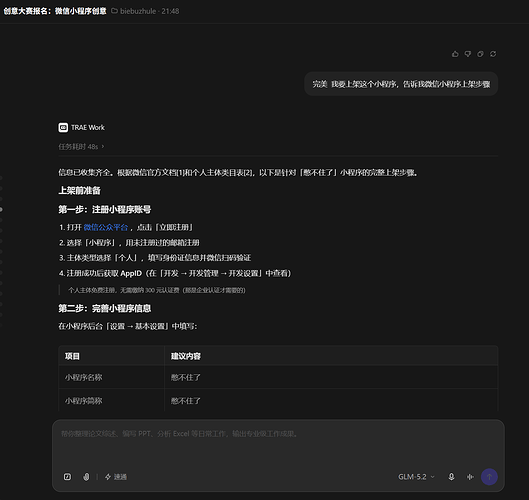The image size is (529, 500).
Task: Regenerate the response with the refresh icon
Action: (493, 54)
